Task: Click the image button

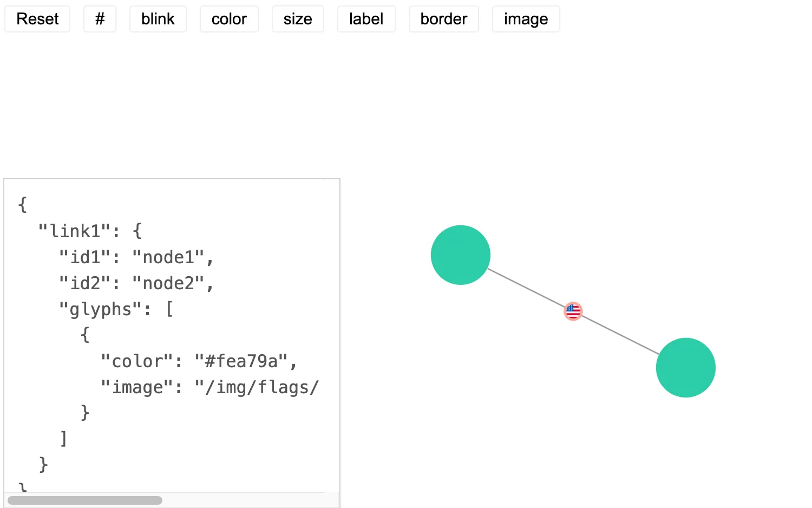Action: [x=526, y=19]
